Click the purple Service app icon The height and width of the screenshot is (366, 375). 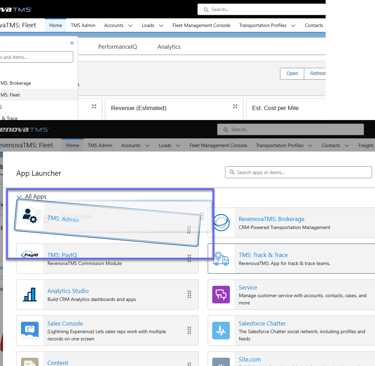tap(221, 294)
